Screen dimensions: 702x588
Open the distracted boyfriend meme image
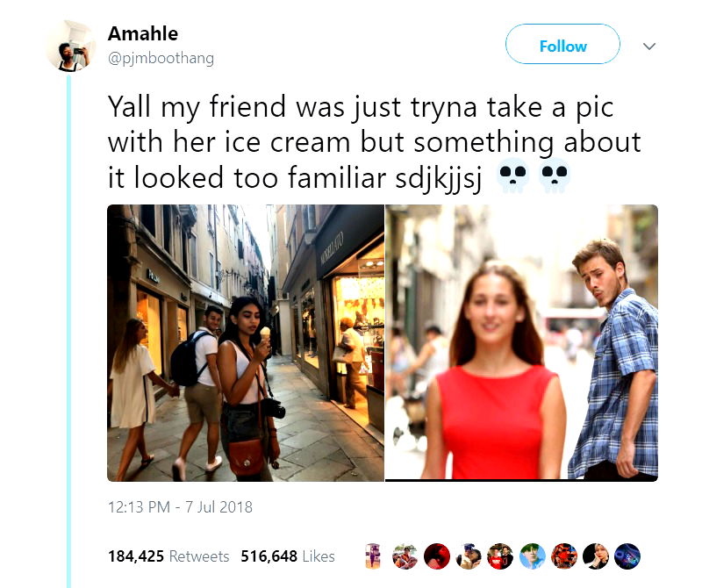coord(521,343)
